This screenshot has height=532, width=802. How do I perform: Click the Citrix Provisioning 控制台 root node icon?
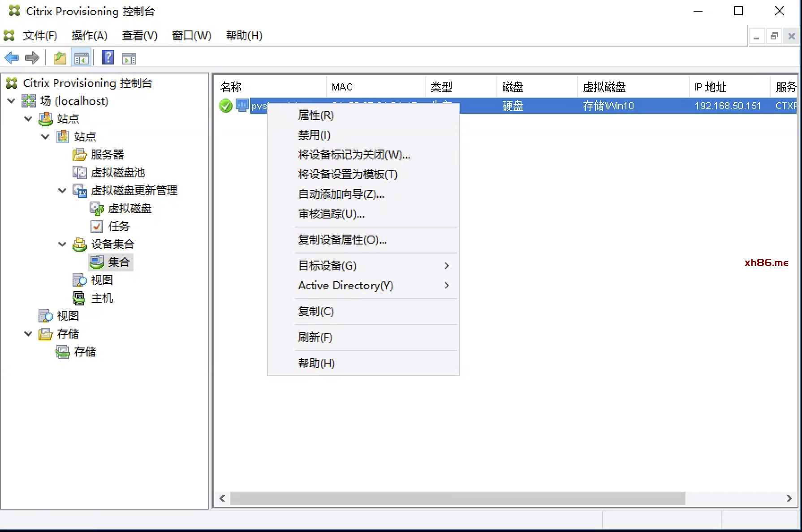point(12,83)
